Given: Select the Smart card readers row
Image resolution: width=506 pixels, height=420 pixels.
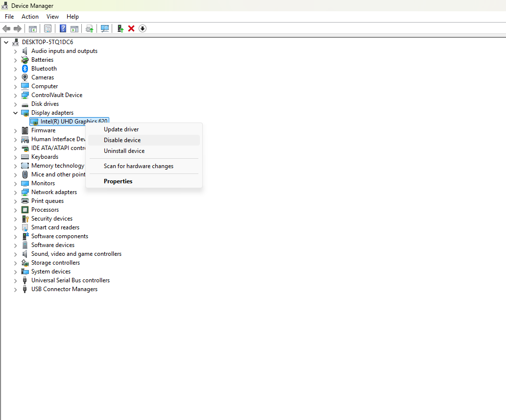Looking at the screenshot, I should [x=55, y=227].
